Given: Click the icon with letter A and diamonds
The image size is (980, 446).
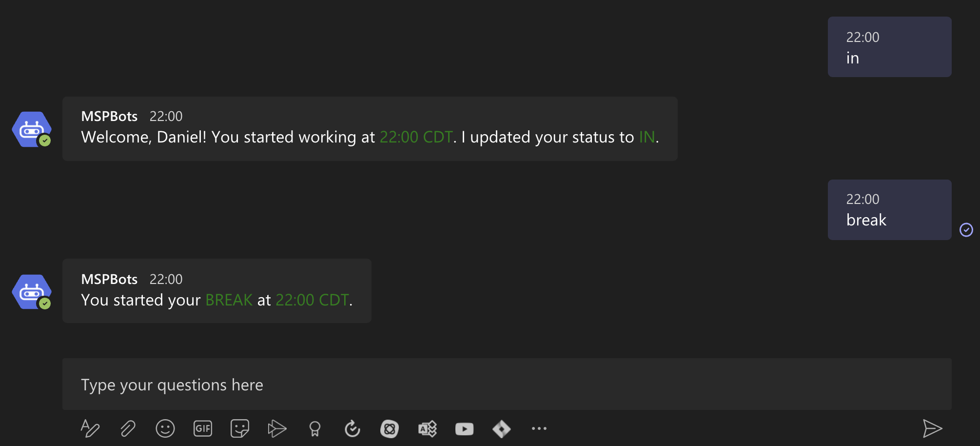Looking at the screenshot, I should click(427, 428).
